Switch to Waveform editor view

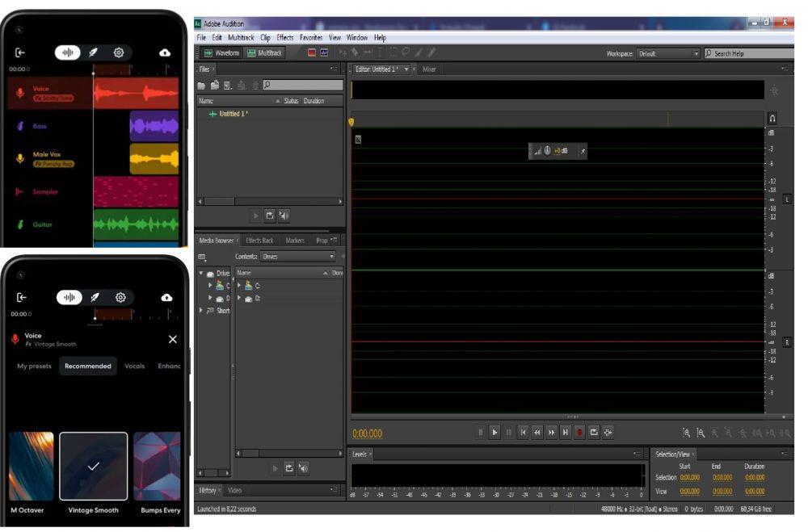pyautogui.click(x=221, y=53)
